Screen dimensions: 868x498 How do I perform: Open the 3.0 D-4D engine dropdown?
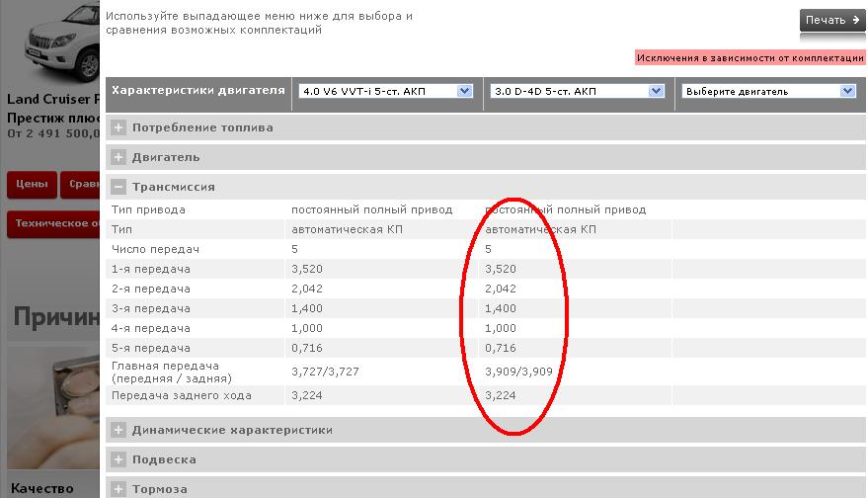point(577,91)
